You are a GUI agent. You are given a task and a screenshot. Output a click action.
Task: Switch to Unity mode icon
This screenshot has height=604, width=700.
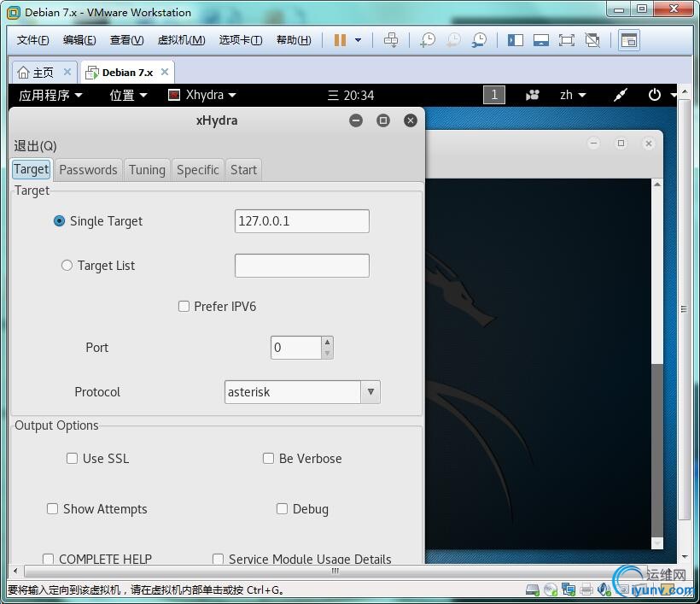click(592, 40)
